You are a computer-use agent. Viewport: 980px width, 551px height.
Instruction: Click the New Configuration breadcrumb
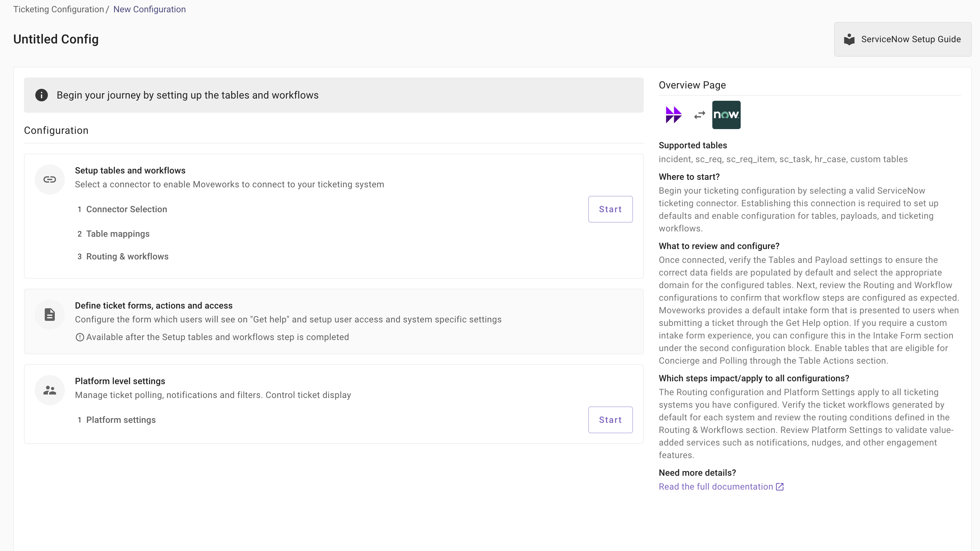(x=150, y=9)
